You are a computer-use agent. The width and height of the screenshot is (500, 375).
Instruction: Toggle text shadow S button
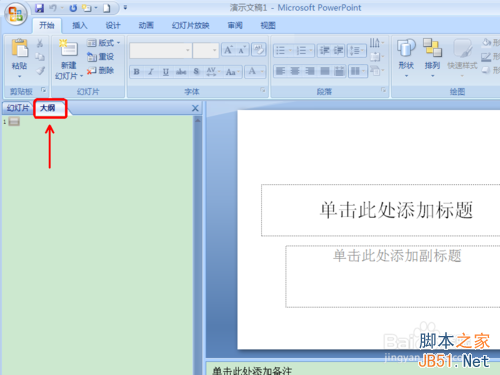click(196, 72)
